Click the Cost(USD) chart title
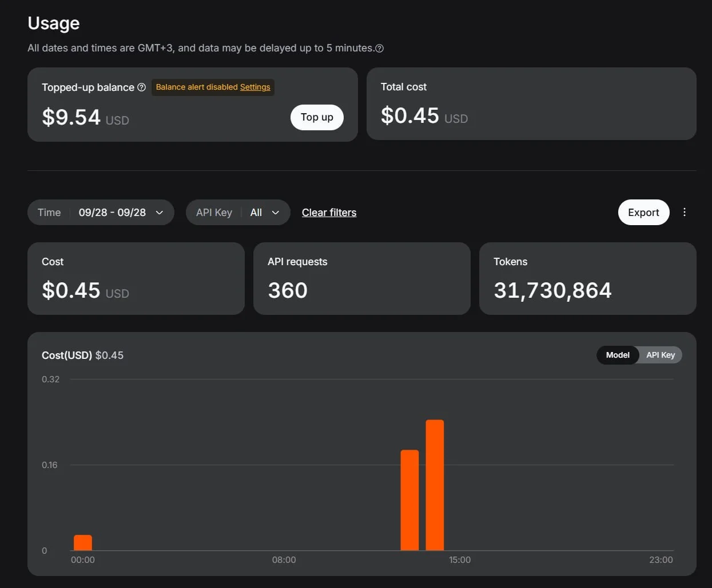712x588 pixels. [x=67, y=355]
